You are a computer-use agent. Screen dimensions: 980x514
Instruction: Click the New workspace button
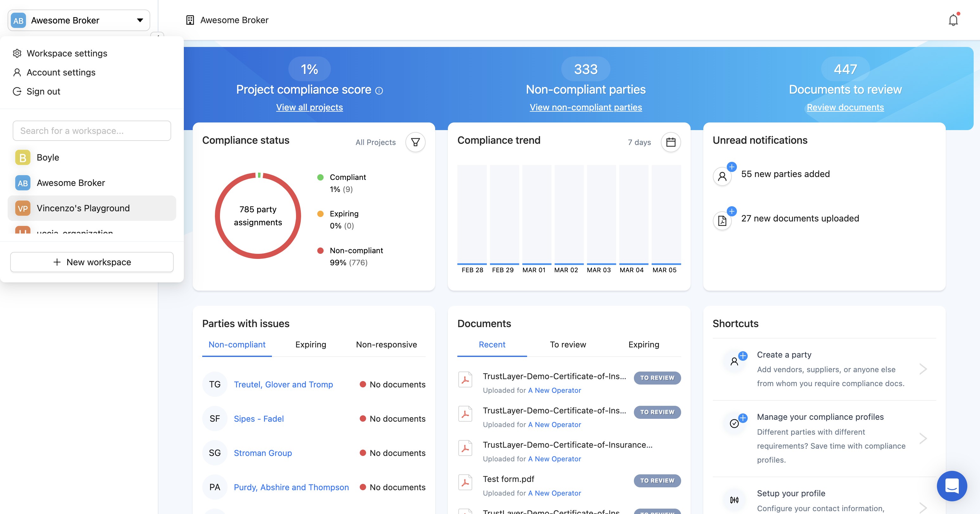pos(92,262)
